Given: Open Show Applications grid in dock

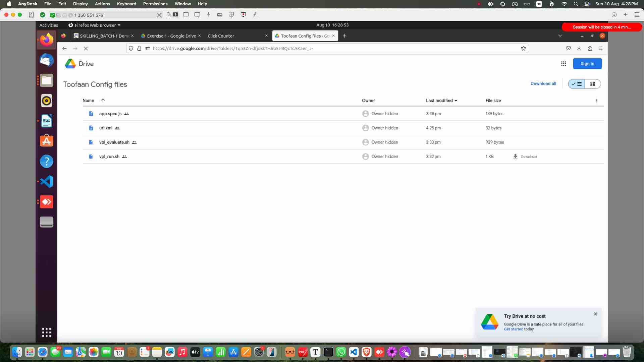Looking at the screenshot, I should 47,332.
